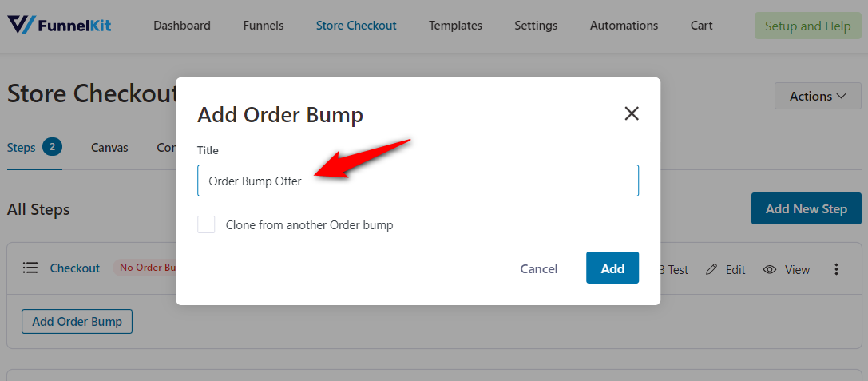
Task: Click the eye View icon
Action: (770, 270)
